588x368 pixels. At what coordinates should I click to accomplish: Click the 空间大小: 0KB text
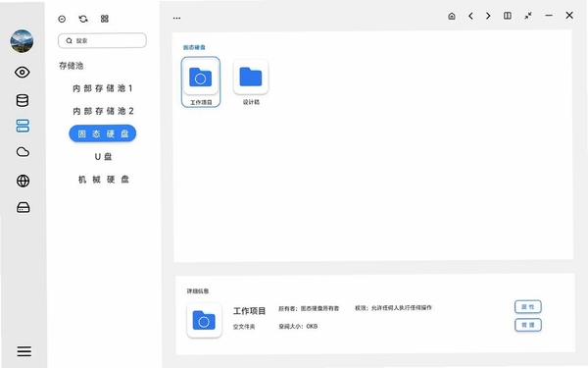[298, 327]
